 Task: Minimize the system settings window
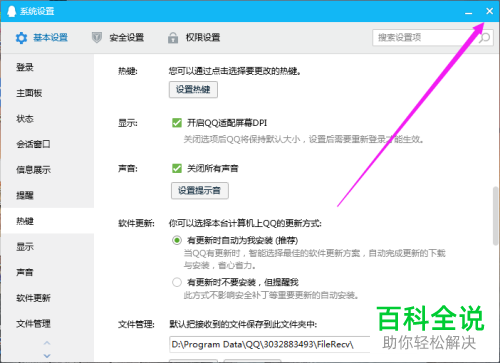tap(469, 12)
